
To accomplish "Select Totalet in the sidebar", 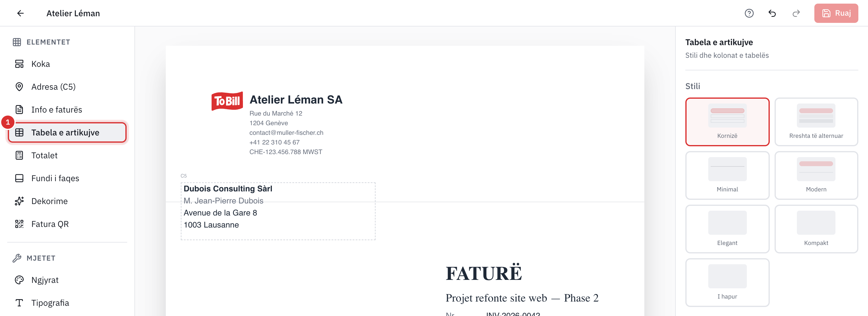I will click(x=67, y=156).
